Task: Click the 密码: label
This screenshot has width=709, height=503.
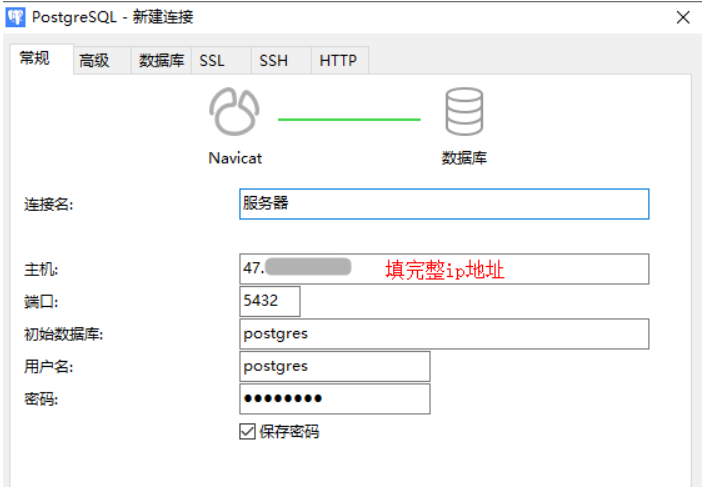Action: (x=41, y=399)
